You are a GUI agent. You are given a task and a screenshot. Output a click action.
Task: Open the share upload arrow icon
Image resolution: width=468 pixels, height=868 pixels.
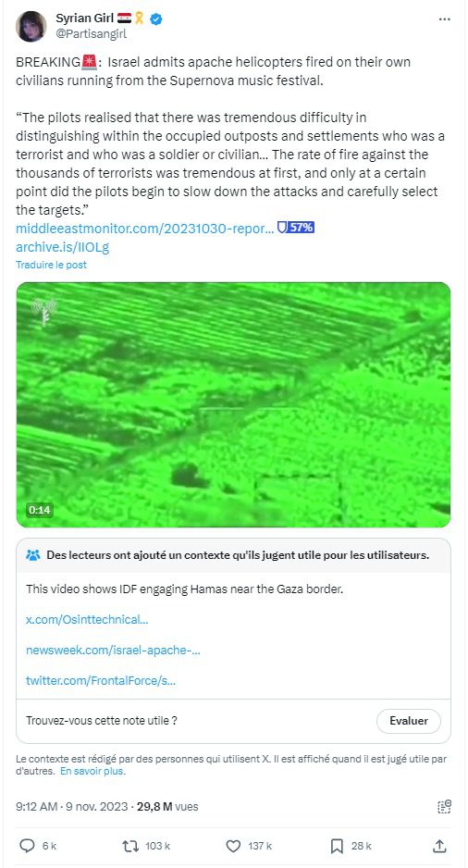(x=439, y=845)
